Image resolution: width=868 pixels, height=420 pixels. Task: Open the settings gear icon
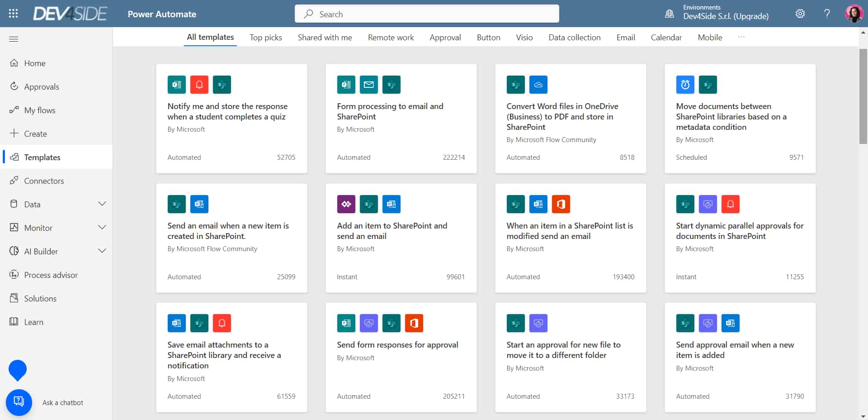tap(800, 14)
